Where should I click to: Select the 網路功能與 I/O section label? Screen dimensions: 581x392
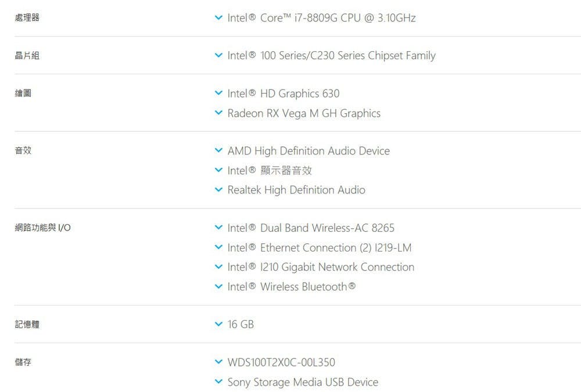coord(42,228)
